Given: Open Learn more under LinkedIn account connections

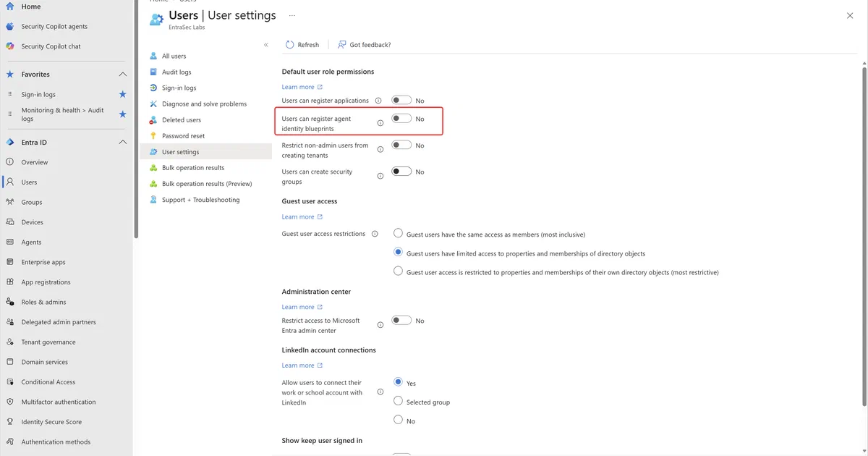Looking at the screenshot, I should (x=302, y=366).
